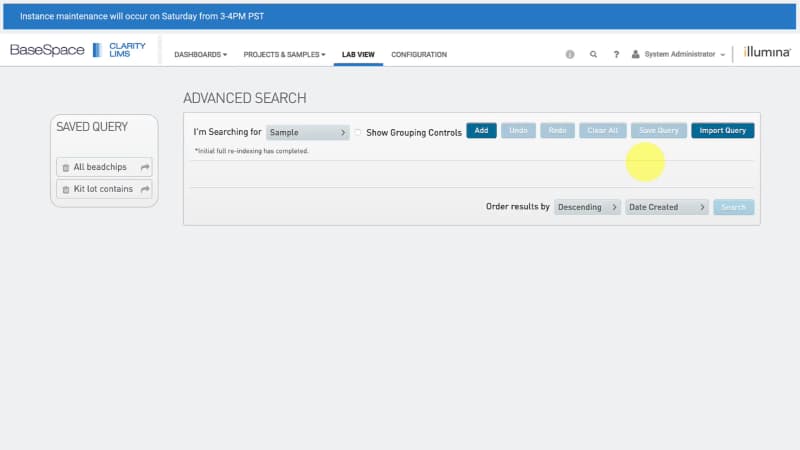Viewport: 800px width, 450px height.
Task: Expand the Descending order dropdown
Action: [x=587, y=207]
